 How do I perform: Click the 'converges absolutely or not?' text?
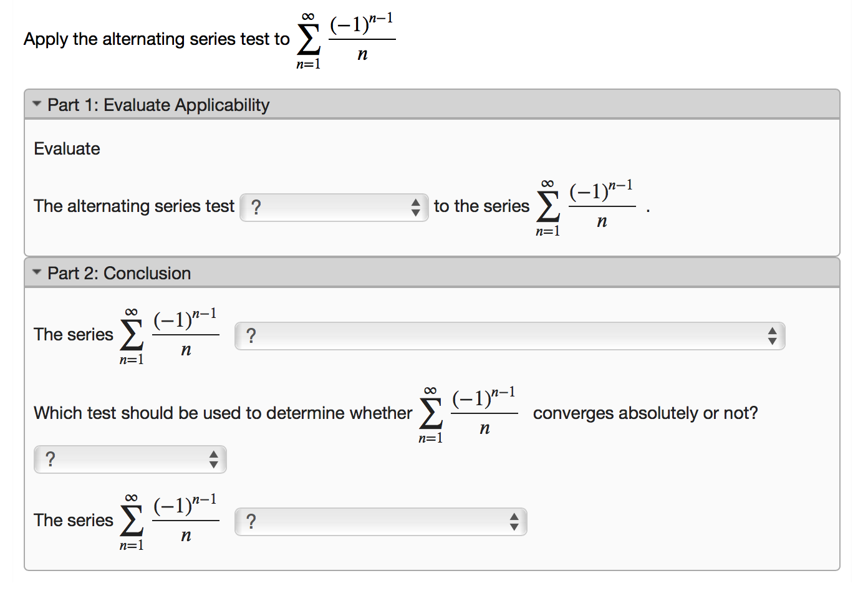pos(645,413)
